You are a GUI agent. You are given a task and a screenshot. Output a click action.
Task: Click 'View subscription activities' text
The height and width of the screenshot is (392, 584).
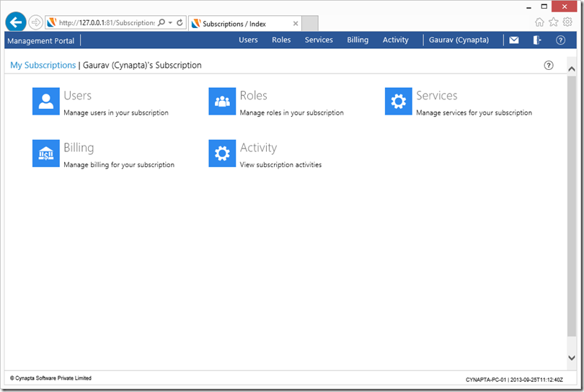point(280,165)
